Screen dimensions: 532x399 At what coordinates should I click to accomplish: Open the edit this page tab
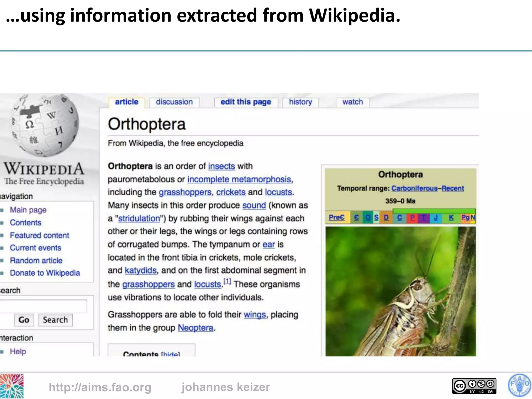pos(246,102)
